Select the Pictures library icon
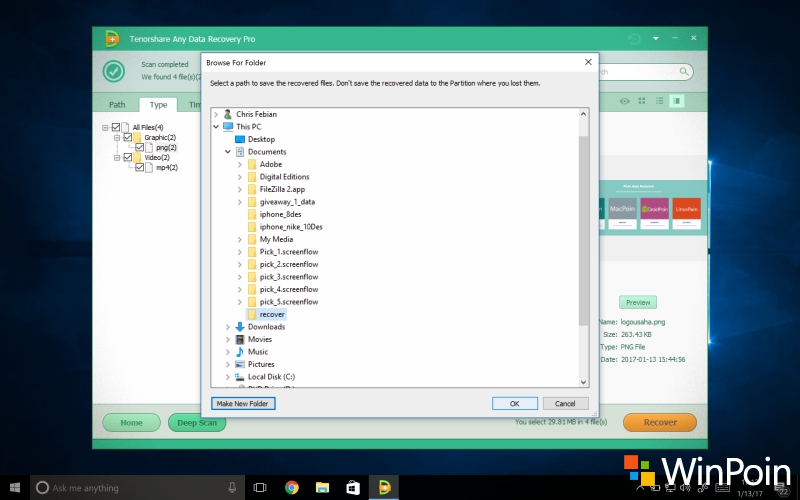This screenshot has height=500, width=800. pos(240,364)
